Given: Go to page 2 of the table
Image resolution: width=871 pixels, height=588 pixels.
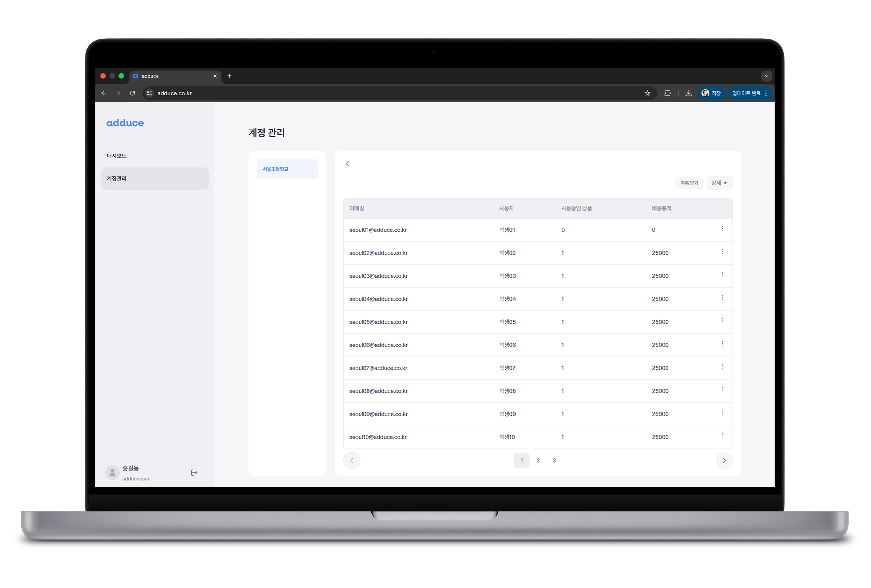Looking at the screenshot, I should [x=538, y=461].
